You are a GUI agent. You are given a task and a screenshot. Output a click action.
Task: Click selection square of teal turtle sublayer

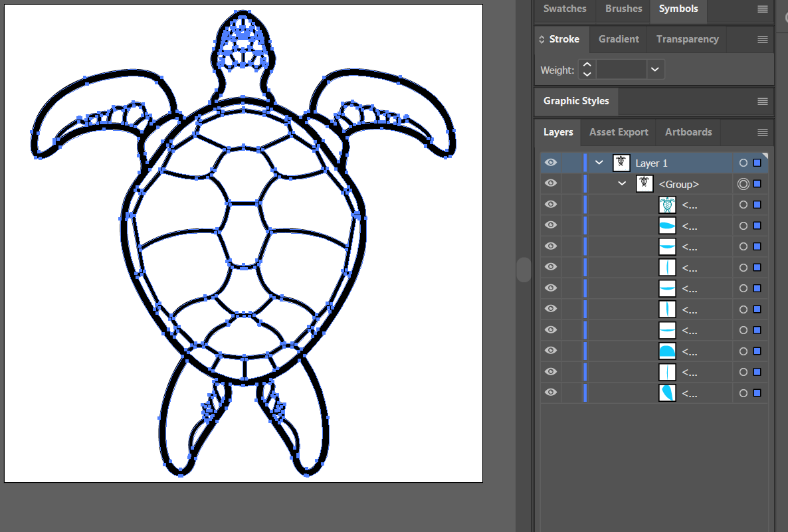point(757,205)
